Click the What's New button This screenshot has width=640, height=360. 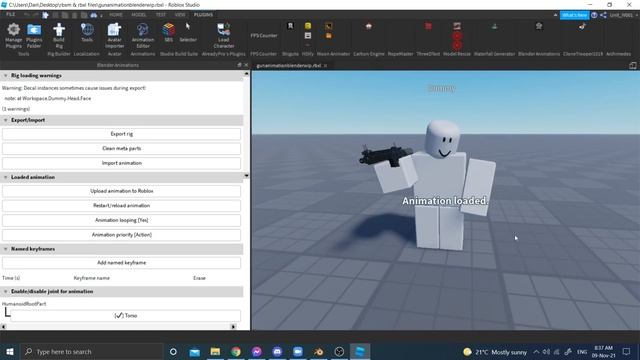click(x=574, y=15)
